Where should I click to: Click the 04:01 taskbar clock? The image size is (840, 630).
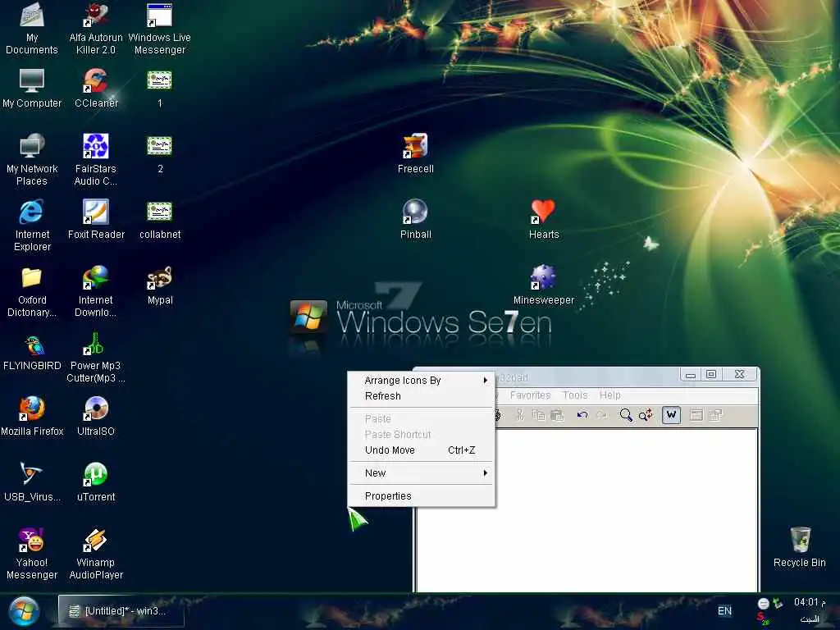(x=809, y=602)
